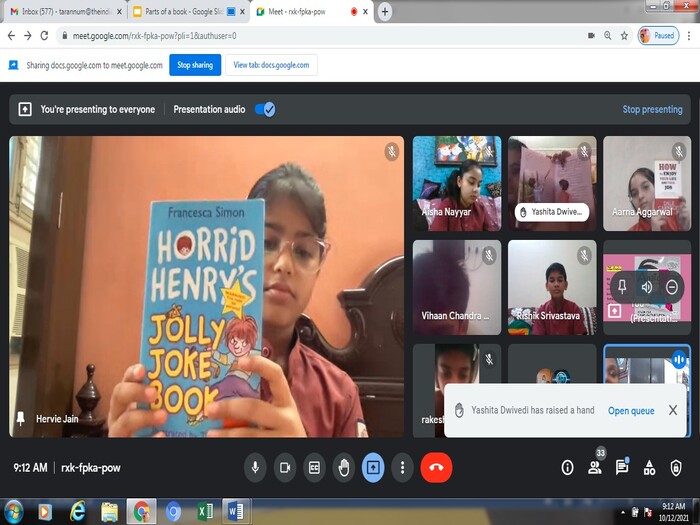Select Vihaan Chandra's video tile
This screenshot has width=700, height=525.
[x=457, y=288]
